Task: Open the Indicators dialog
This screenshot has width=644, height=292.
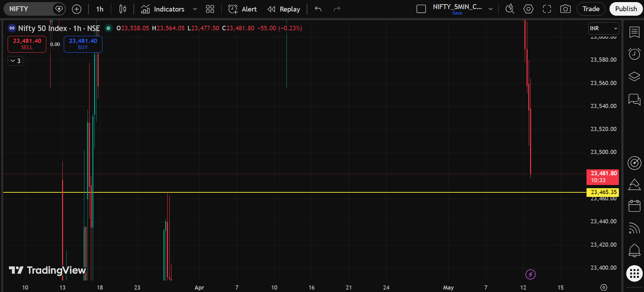Action: [163, 9]
